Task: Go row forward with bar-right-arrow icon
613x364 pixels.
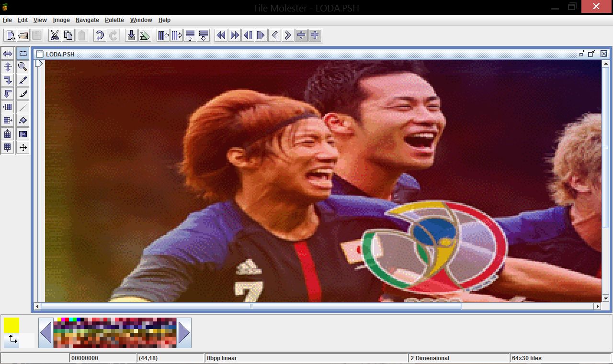Action: pyautogui.click(x=261, y=35)
